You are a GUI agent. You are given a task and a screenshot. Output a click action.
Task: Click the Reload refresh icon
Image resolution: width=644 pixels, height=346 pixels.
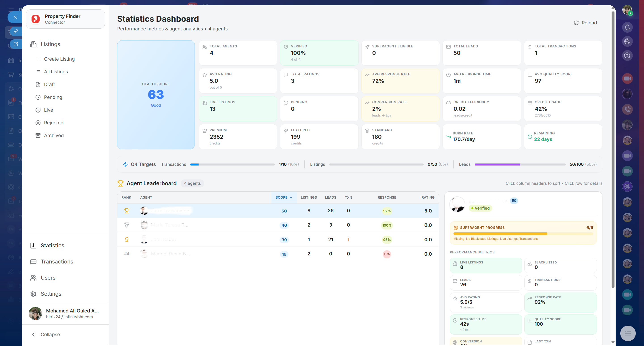576,23
